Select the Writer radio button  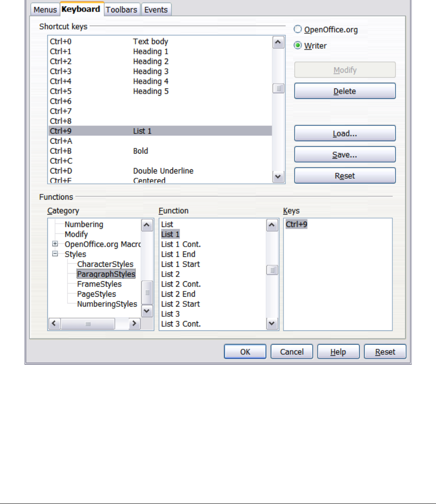pos(298,45)
